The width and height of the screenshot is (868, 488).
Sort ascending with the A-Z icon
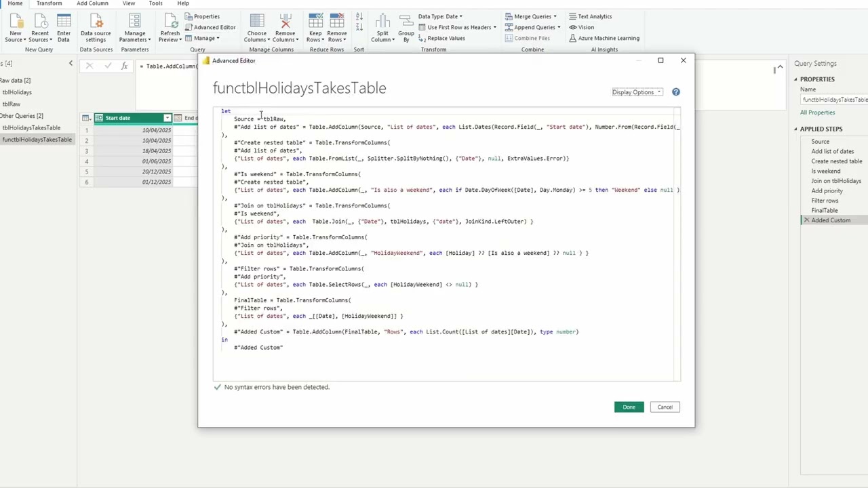tap(359, 17)
